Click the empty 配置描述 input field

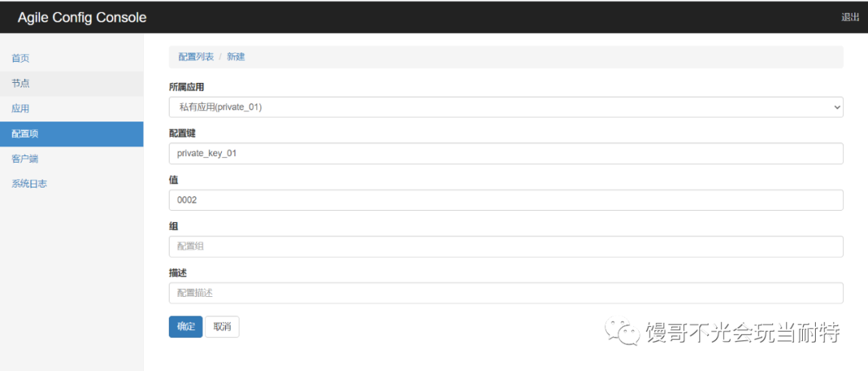click(x=506, y=294)
